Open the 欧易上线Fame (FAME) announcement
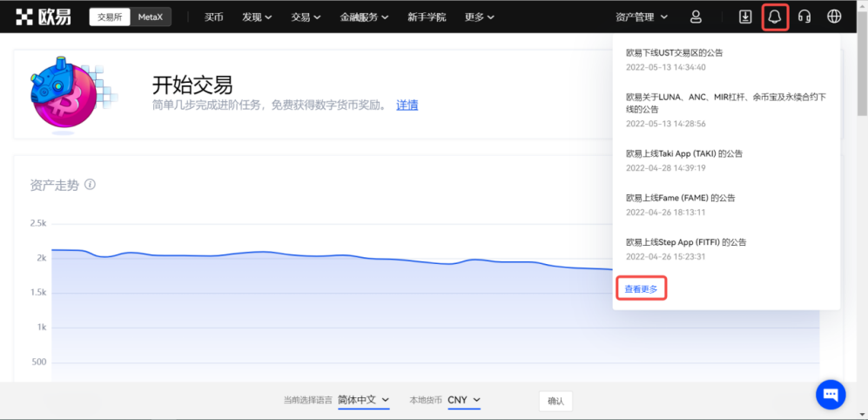Screen dimensions: 868x420 point(680,197)
